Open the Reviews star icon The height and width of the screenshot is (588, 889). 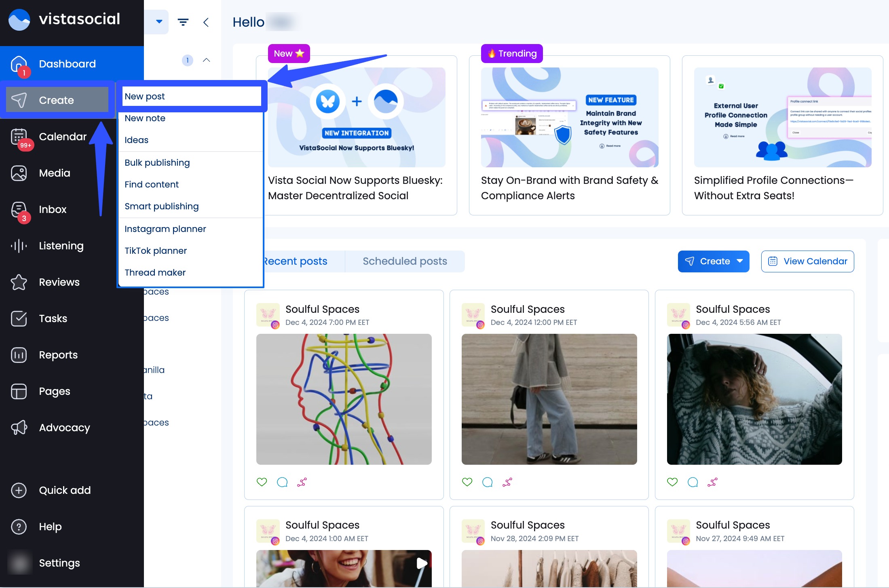tap(19, 282)
